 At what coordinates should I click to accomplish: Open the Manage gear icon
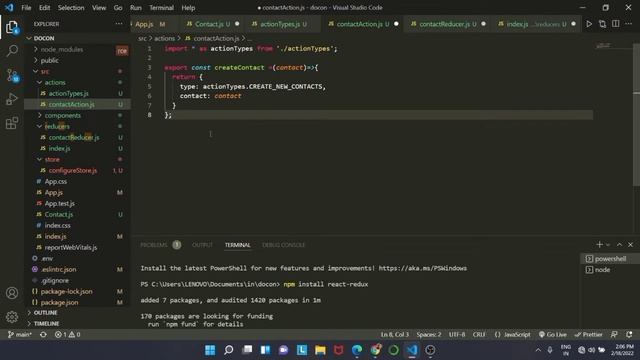(12, 316)
